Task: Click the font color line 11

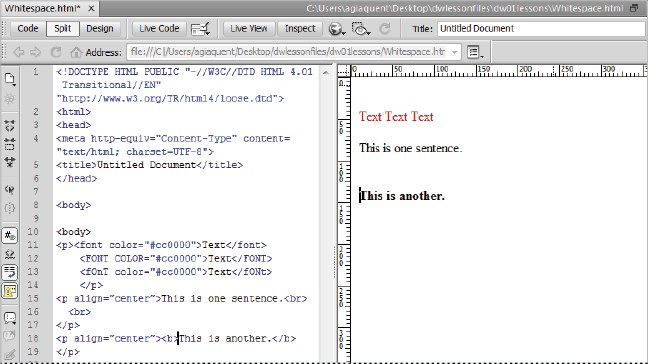Action: (161, 245)
